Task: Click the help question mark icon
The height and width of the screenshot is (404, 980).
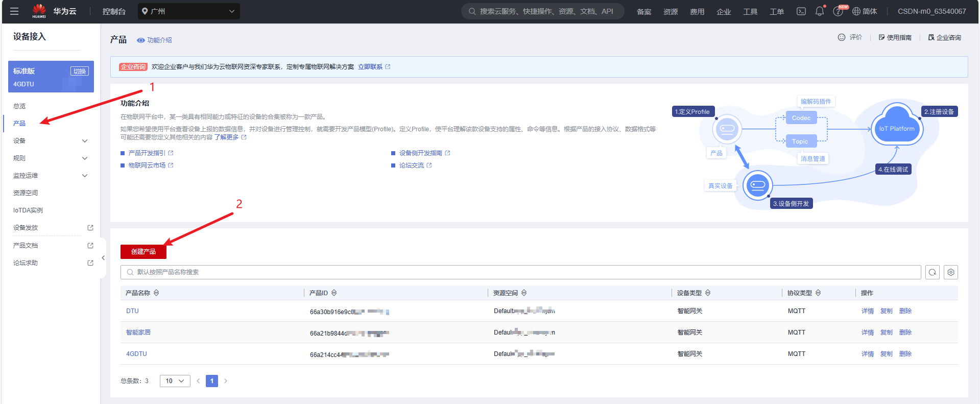Action: point(838,11)
